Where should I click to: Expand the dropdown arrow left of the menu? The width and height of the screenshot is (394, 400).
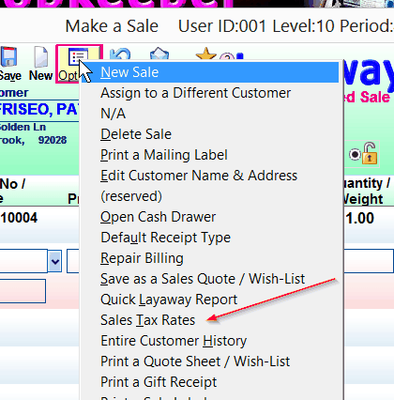click(55, 261)
